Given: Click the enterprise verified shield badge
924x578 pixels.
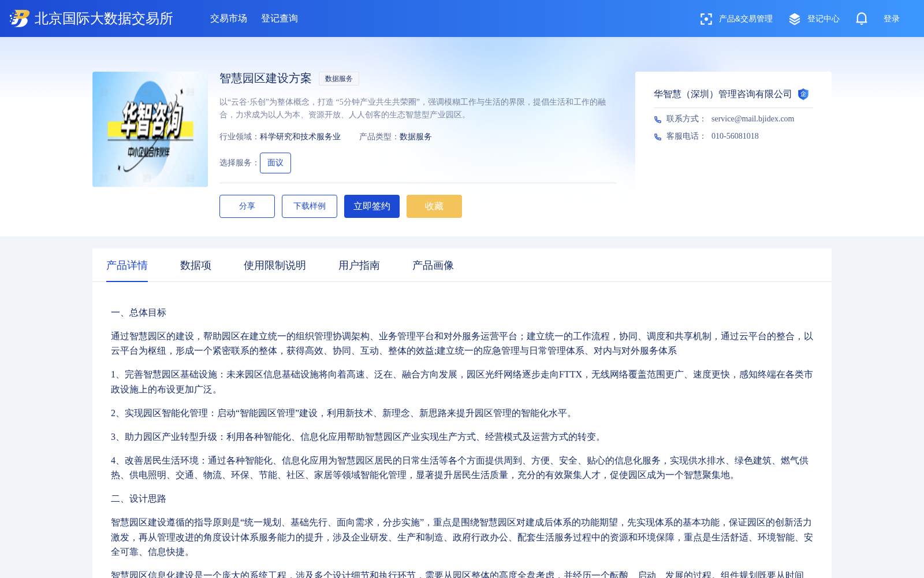Looking at the screenshot, I should tap(803, 94).
